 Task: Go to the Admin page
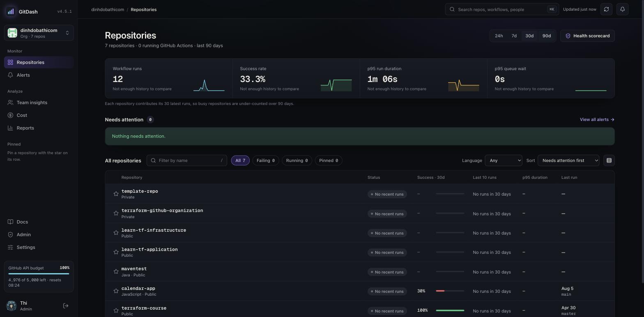coord(39,235)
